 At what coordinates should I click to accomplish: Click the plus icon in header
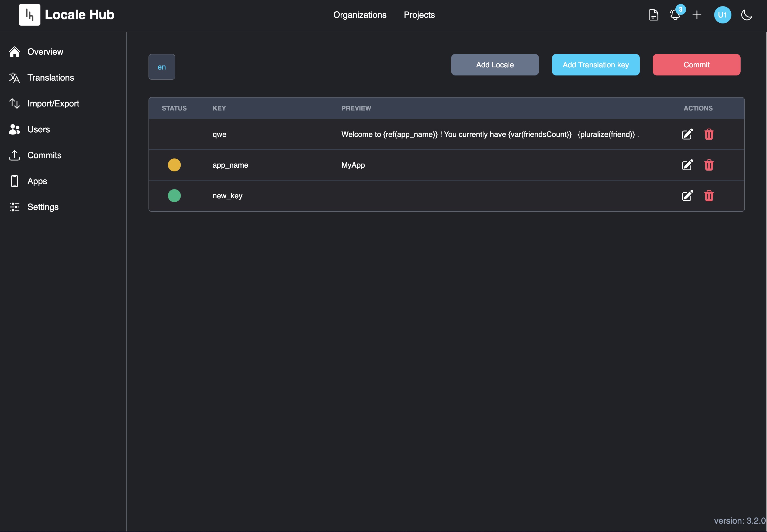[697, 15]
